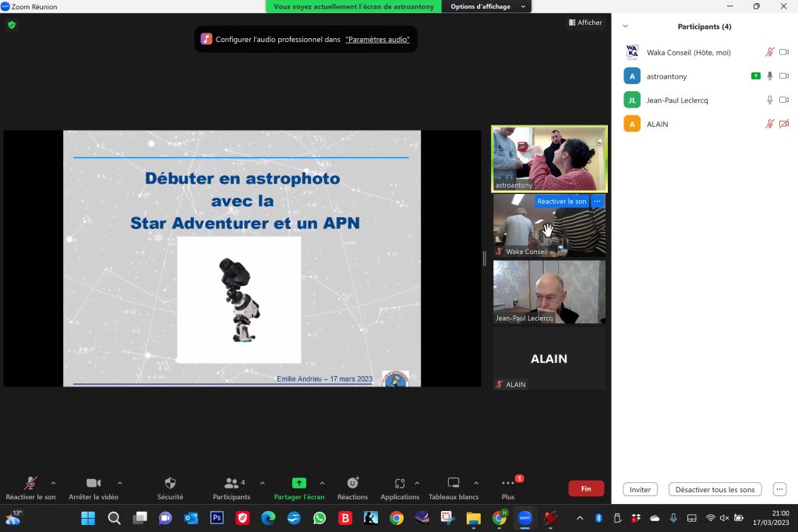Image resolution: width=798 pixels, height=532 pixels.
Task: Mute Jean-Paul Leclercq's microphone in list
Action: click(x=769, y=100)
